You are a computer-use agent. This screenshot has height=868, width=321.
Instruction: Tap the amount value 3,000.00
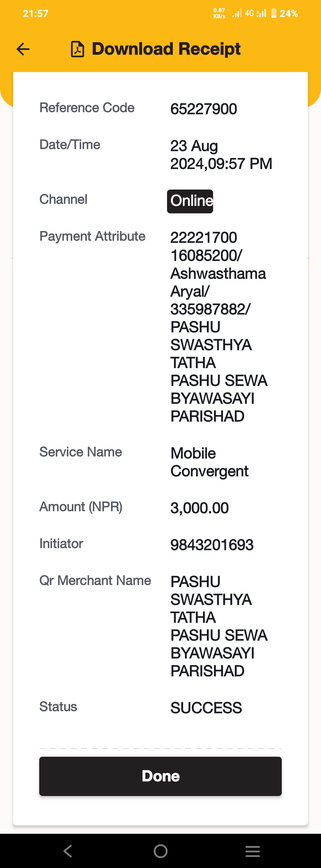[x=199, y=508]
